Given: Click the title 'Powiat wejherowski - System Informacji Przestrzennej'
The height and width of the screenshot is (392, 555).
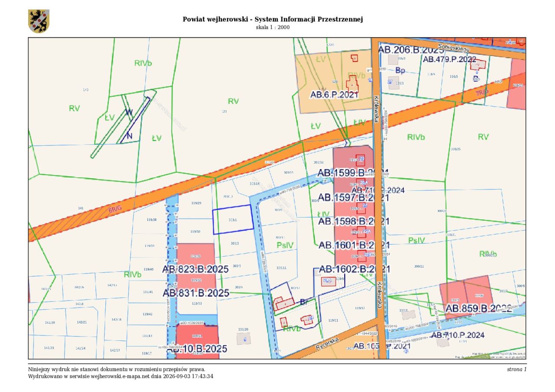Looking at the screenshot, I should [273, 20].
